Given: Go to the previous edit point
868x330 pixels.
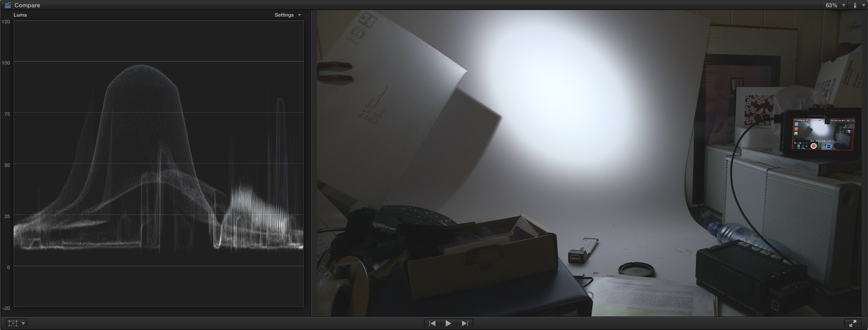Looking at the screenshot, I should coord(432,323).
